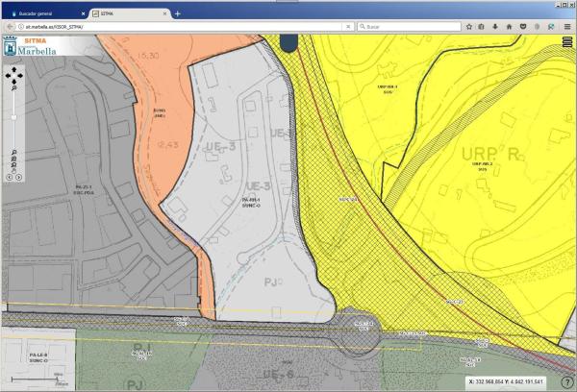Go to next map extent with circled right arrow
The height and width of the screenshot is (392, 577).
(x=19, y=177)
